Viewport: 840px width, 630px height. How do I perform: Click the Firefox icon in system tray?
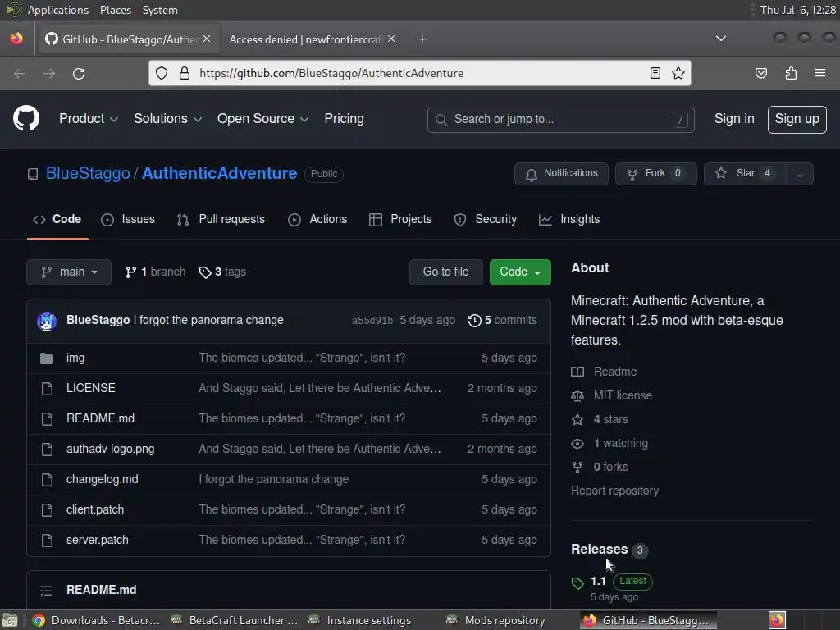coord(777,620)
